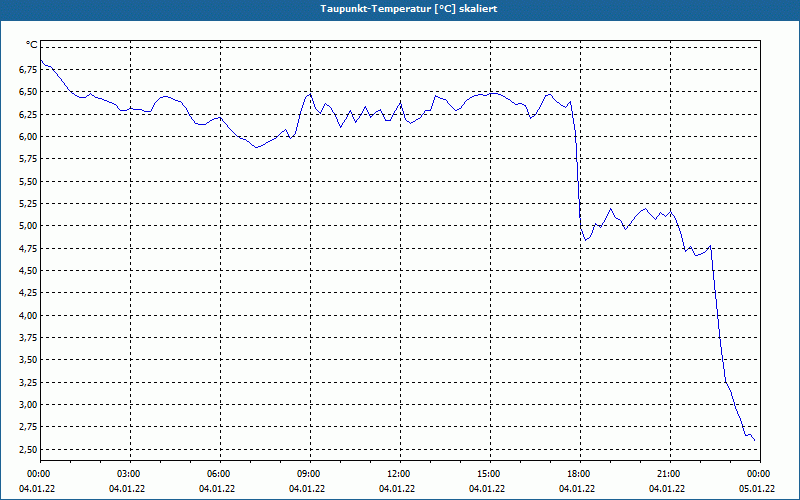Click the 4,75 y-axis label

tap(28, 248)
